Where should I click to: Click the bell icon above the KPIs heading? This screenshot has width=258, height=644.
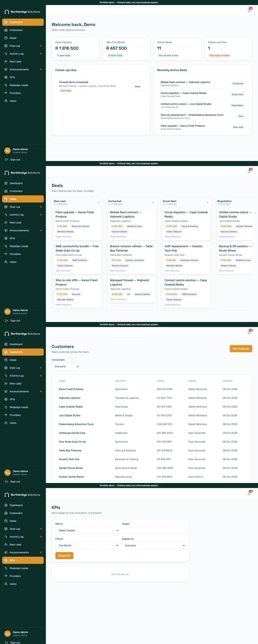click(249, 493)
